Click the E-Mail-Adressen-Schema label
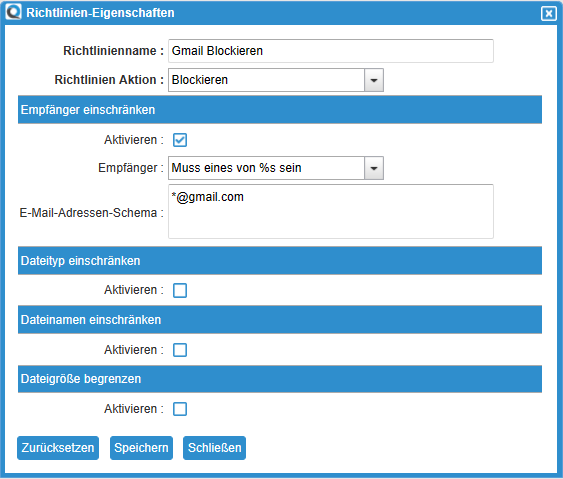Image resolution: width=563 pixels, height=479 pixels. [x=91, y=213]
